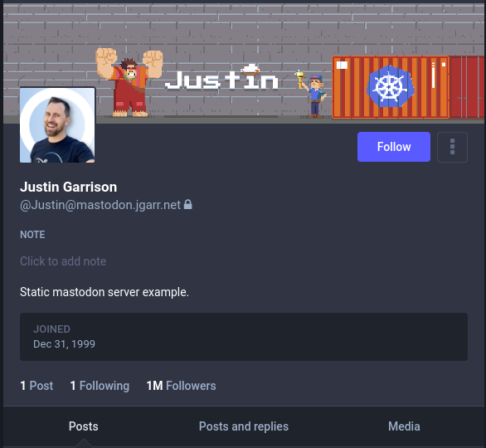Open the 1M Followers list
The height and width of the screenshot is (448, 486).
pyautogui.click(x=181, y=386)
